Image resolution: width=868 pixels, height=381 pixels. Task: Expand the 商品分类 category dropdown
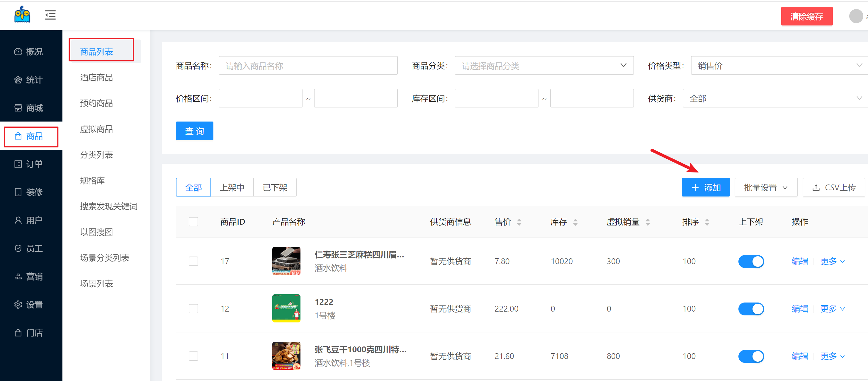(x=543, y=66)
